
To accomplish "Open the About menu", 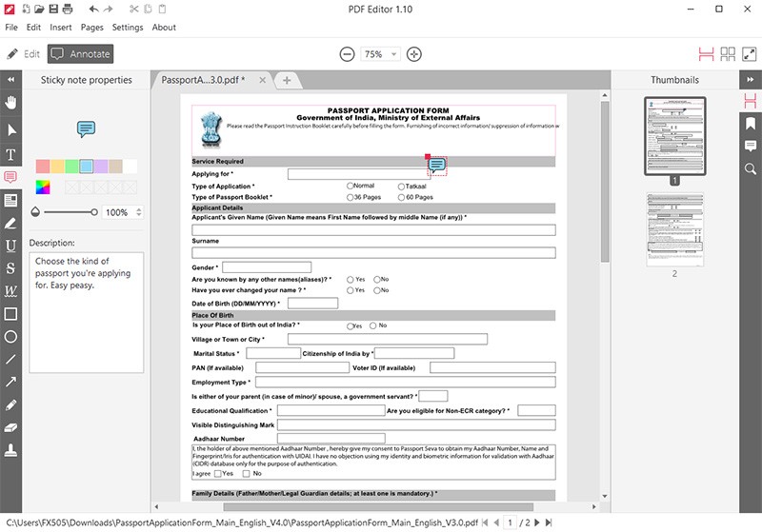I will click(164, 28).
